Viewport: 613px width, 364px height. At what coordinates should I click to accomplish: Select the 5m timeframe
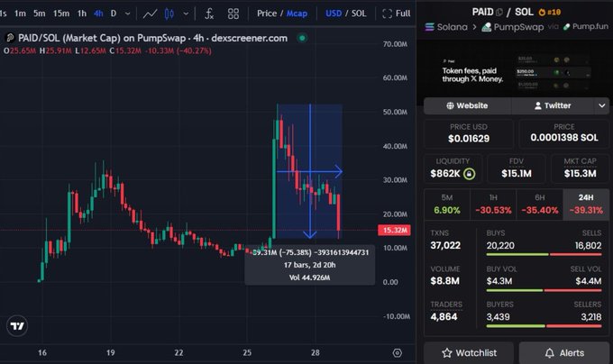point(39,14)
